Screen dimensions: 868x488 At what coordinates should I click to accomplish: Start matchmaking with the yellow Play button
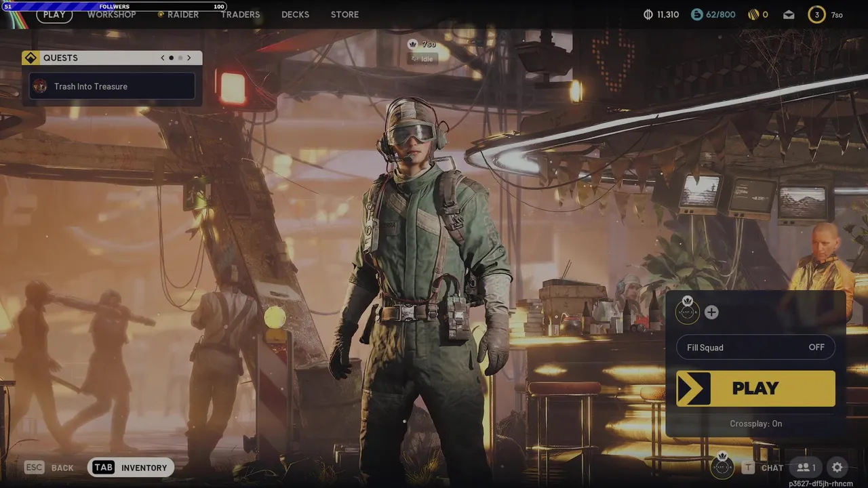[x=755, y=388]
